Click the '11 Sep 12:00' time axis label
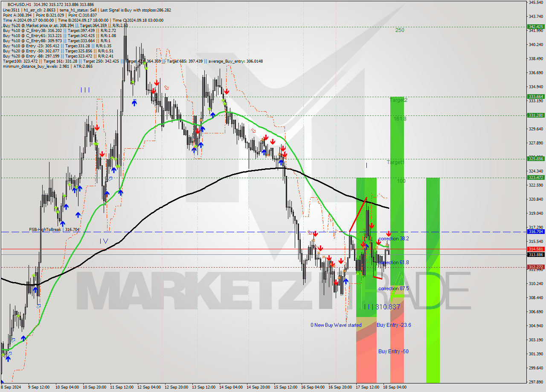This screenshot has width=546, height=392. pos(122,387)
